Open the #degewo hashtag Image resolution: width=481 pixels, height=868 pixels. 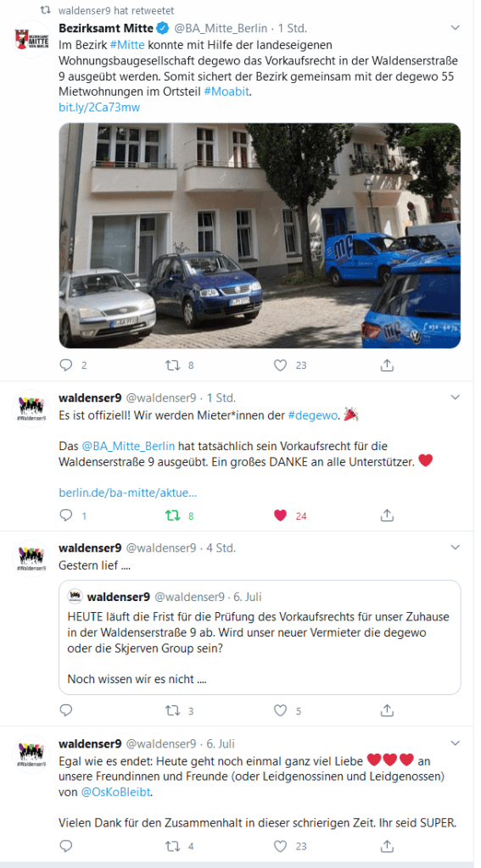(313, 415)
